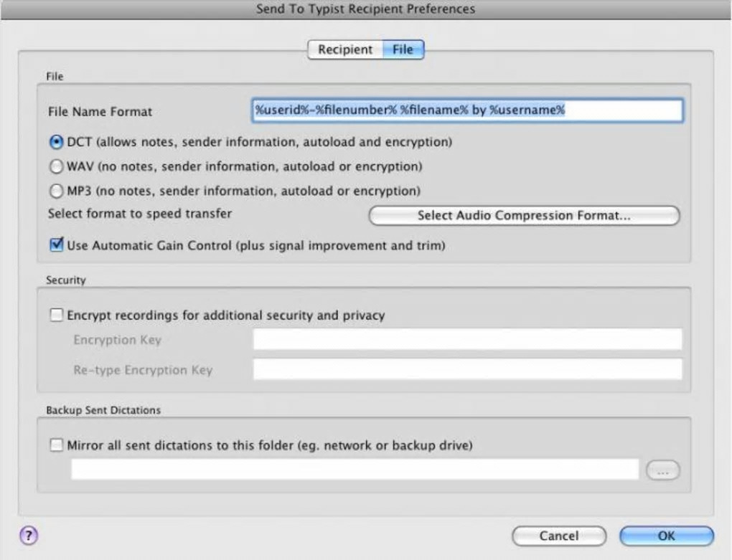
Task: Choose the WAV format option
Action: coord(56,166)
